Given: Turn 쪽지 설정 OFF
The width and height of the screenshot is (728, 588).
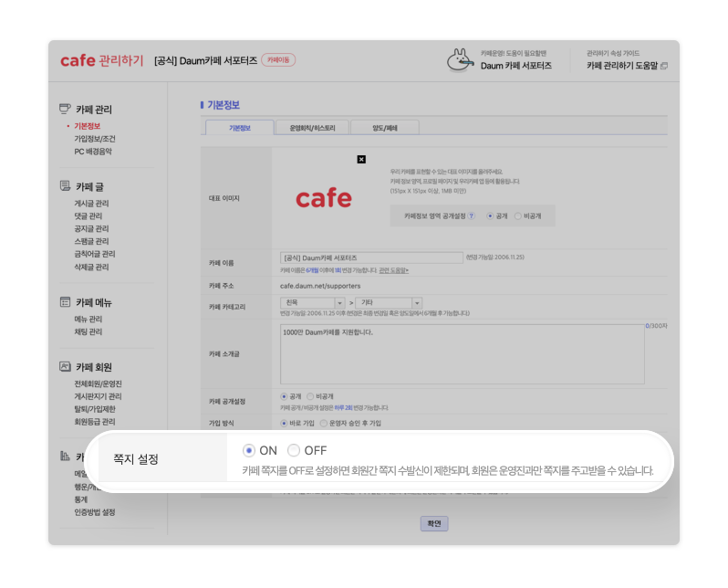Looking at the screenshot, I should [x=294, y=450].
